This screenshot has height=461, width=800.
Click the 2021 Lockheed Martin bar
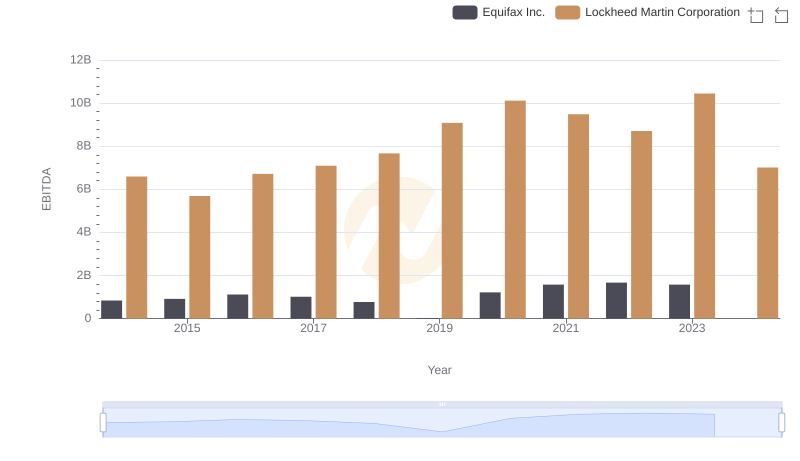click(578, 216)
